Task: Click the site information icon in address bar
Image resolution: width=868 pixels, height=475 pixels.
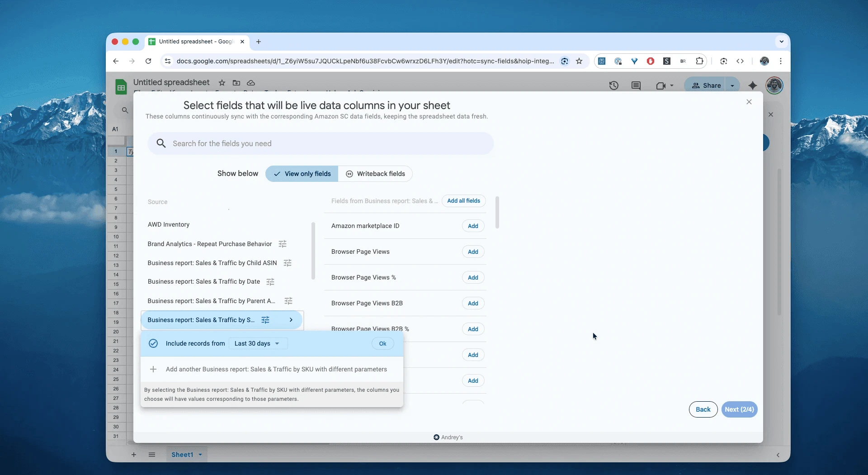Action: [x=167, y=61]
